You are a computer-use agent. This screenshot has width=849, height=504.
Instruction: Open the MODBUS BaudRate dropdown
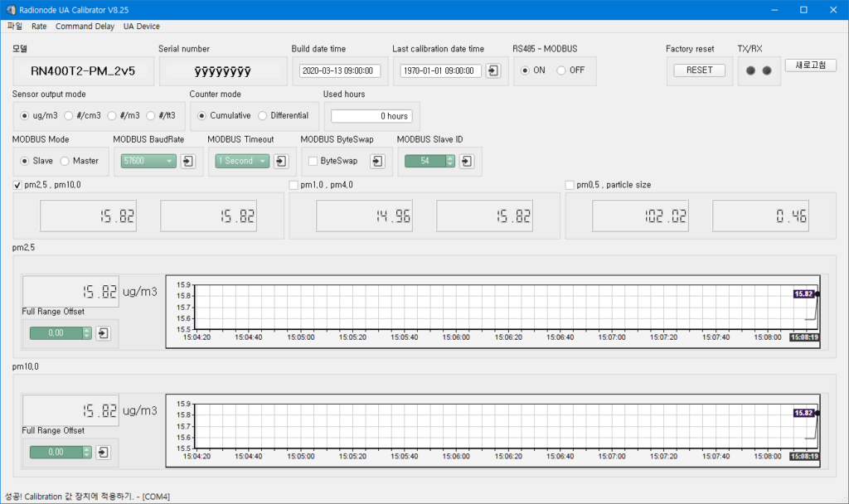[171, 161]
